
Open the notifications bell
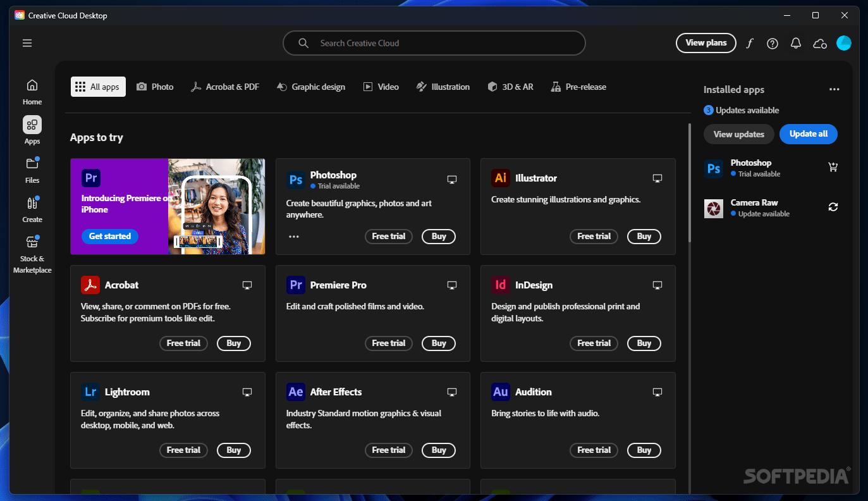[x=796, y=43]
